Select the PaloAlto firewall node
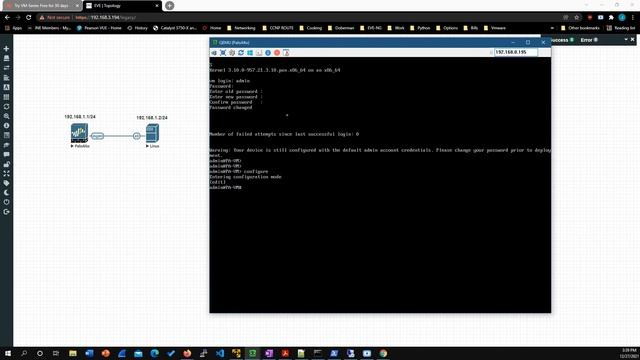The image size is (640, 360). click(x=79, y=133)
